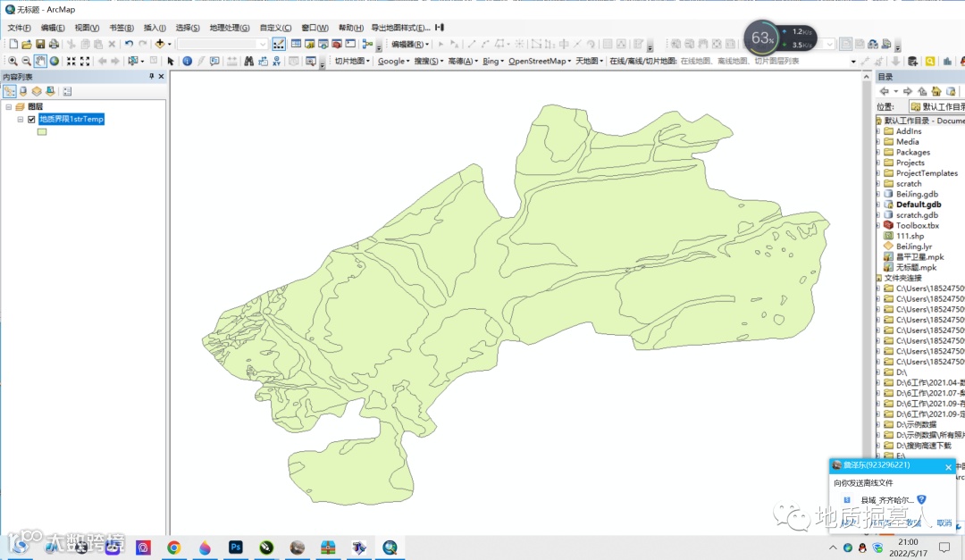Collapse the 地质界限1strTemp layer legend
Image resolution: width=965 pixels, height=560 pixels.
(x=21, y=120)
